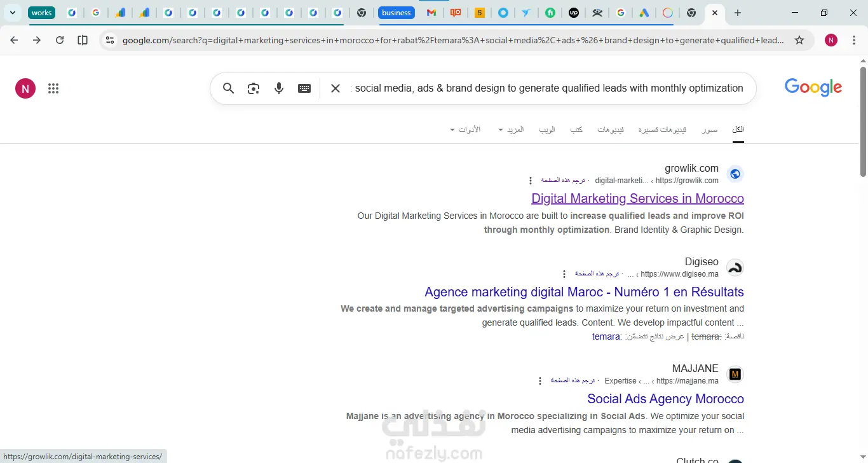The image size is (868, 463).
Task: Select the كتب (Books) tab
Action: coord(576,130)
